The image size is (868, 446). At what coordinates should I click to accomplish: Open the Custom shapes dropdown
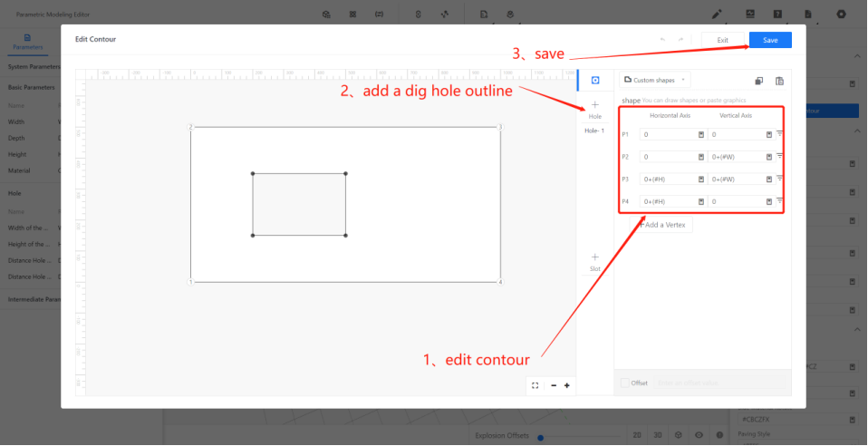tap(657, 81)
